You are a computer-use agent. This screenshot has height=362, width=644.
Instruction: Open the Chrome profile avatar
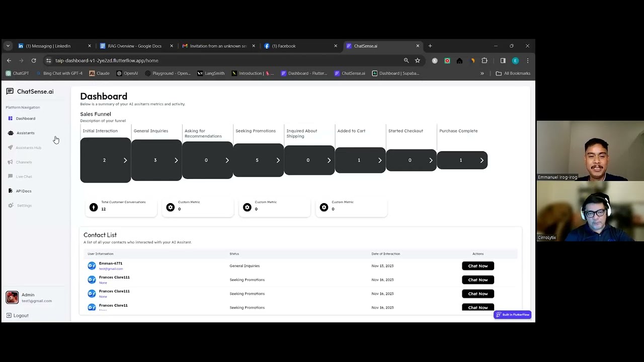(x=515, y=60)
